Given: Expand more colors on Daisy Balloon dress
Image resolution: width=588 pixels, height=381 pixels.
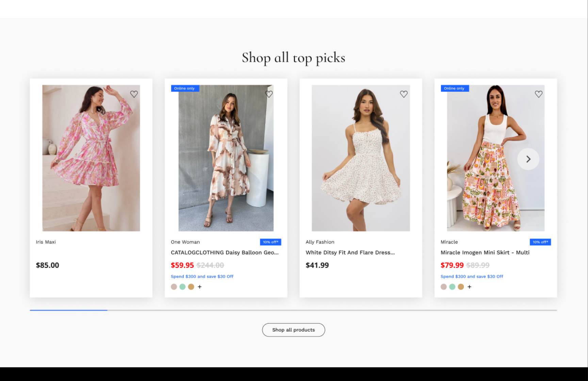Looking at the screenshot, I should click(x=200, y=287).
